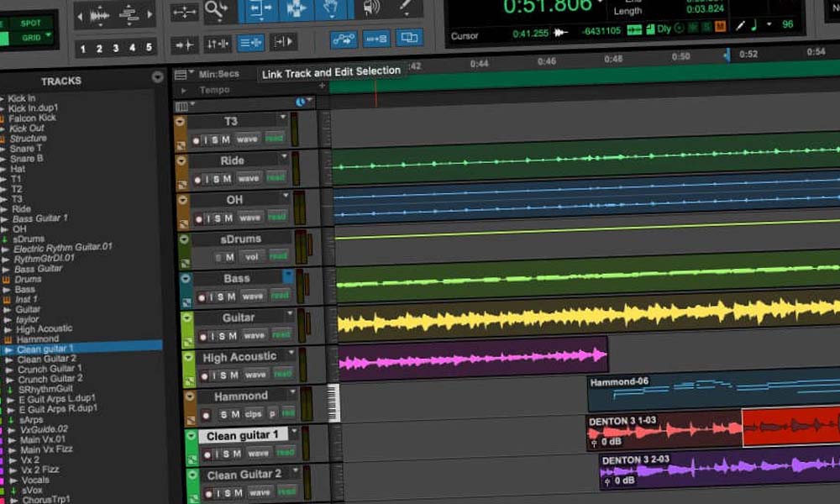
Task: Click the T3 track color collapse icon
Action: tap(180, 122)
